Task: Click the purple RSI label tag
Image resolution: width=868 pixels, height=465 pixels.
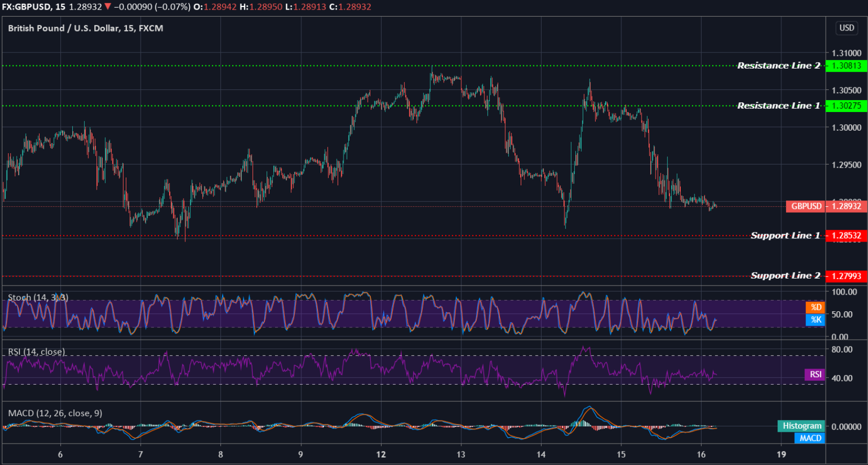Action: click(x=815, y=374)
